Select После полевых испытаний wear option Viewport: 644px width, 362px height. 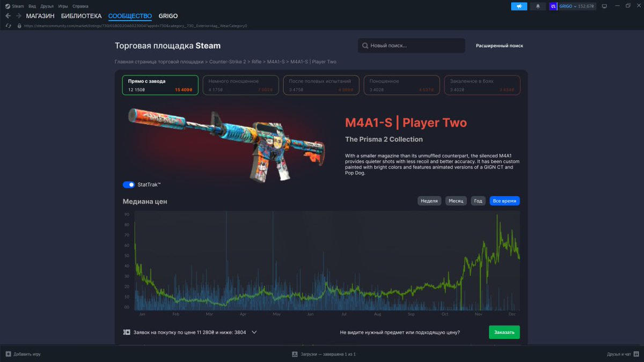[321, 85]
